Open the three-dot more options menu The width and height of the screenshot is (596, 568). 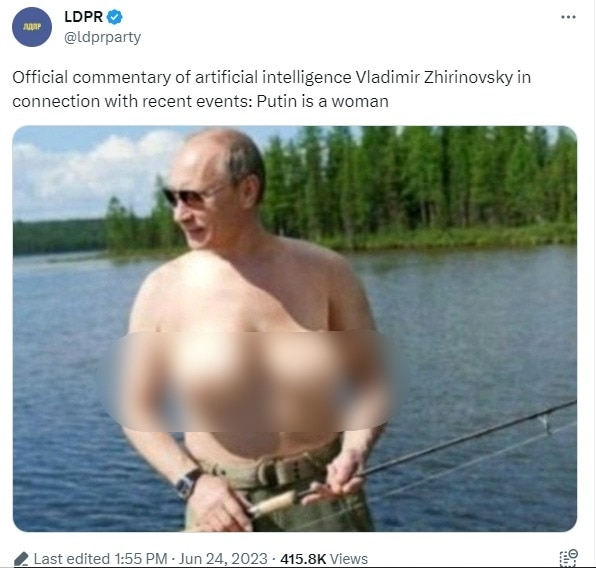point(568,17)
